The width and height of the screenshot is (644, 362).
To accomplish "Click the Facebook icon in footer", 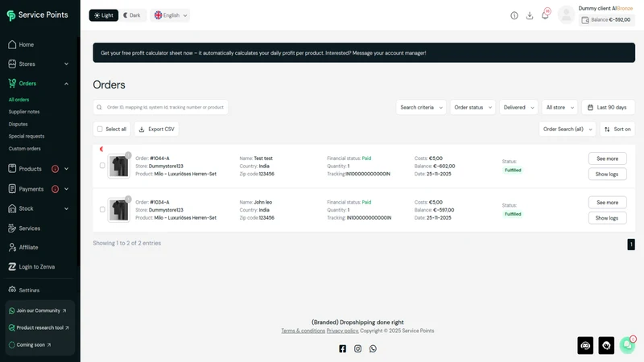I will 342,348.
